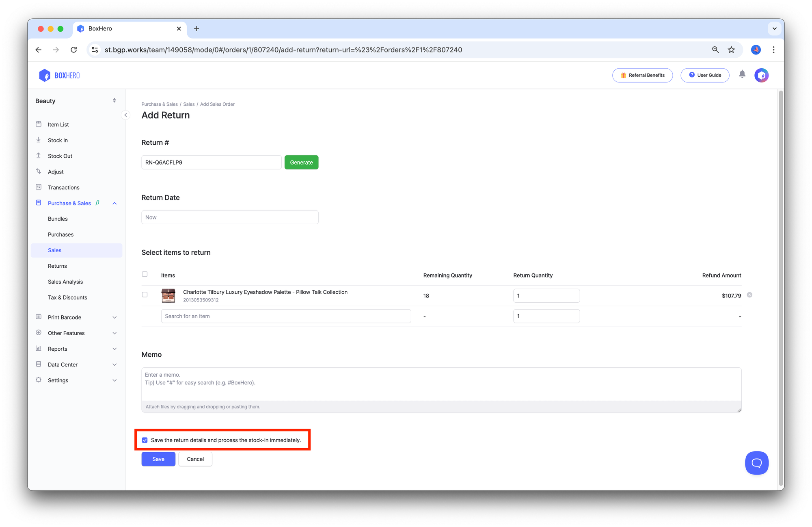Remove the eyeshadow palette line item
812x527 pixels.
click(749, 295)
